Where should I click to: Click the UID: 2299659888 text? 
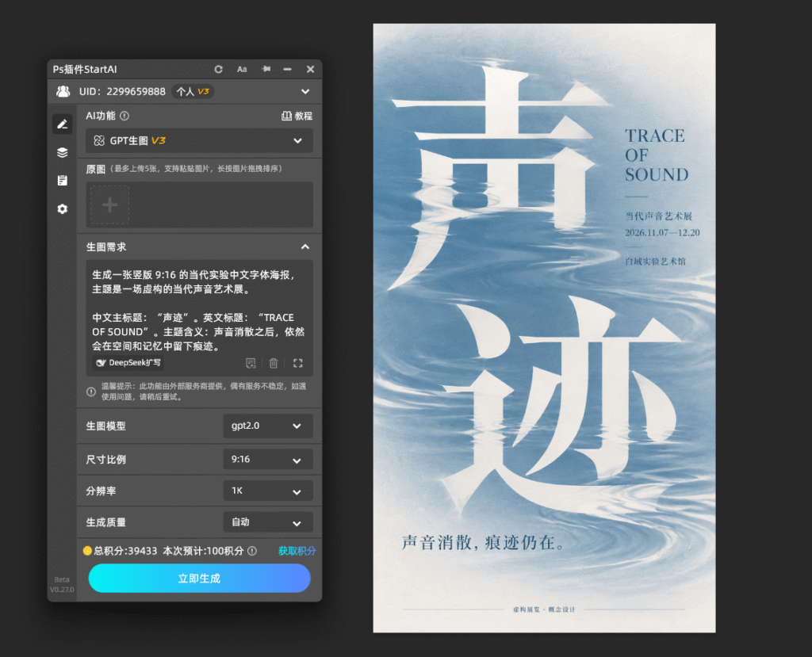[122, 92]
